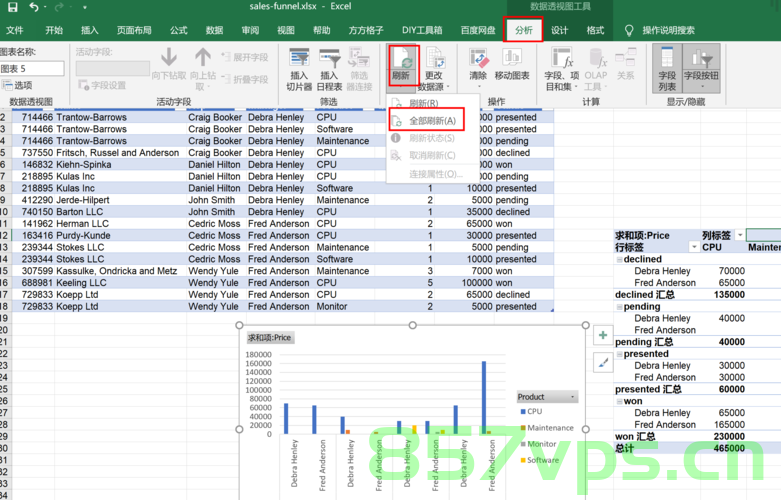The image size is (781, 500).
Task: Open the DIY工具箱 tab
Action: click(x=422, y=30)
